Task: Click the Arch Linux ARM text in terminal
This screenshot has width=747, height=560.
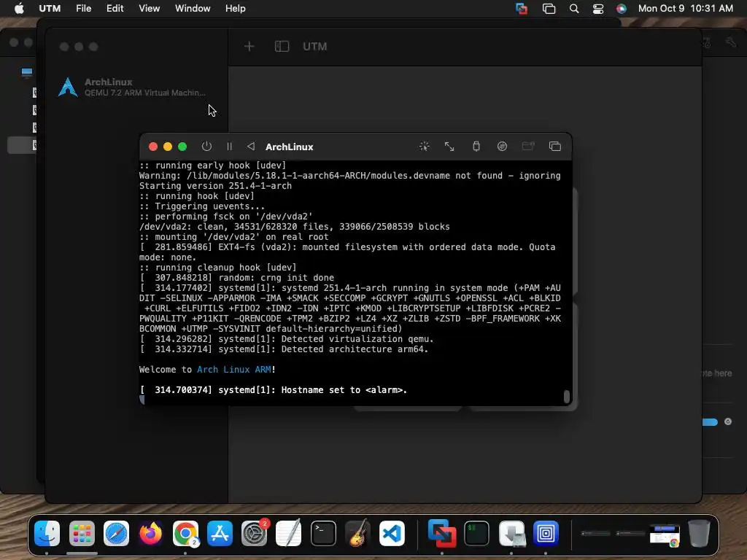Action: (x=234, y=370)
